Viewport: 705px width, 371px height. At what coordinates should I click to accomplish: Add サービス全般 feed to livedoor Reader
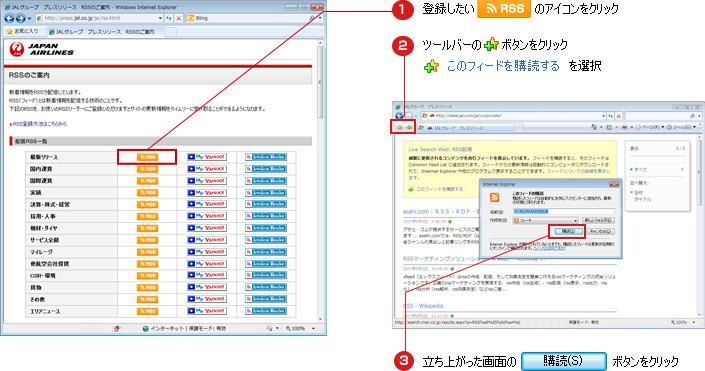266,240
